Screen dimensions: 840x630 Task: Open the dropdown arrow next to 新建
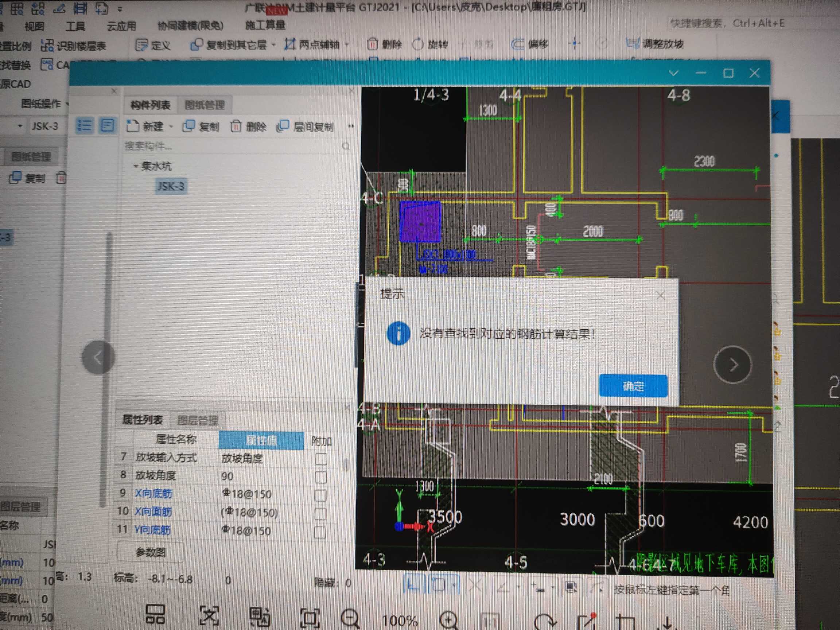coord(171,127)
